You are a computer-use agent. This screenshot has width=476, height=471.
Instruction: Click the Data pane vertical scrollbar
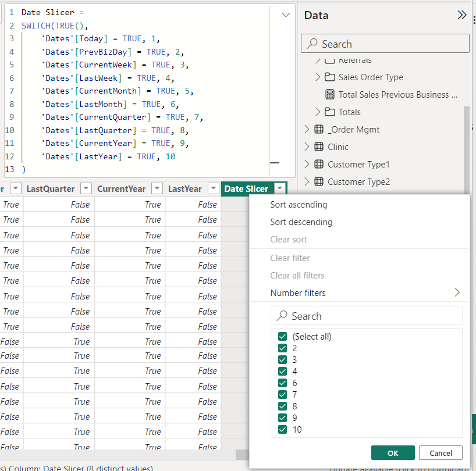click(x=467, y=149)
